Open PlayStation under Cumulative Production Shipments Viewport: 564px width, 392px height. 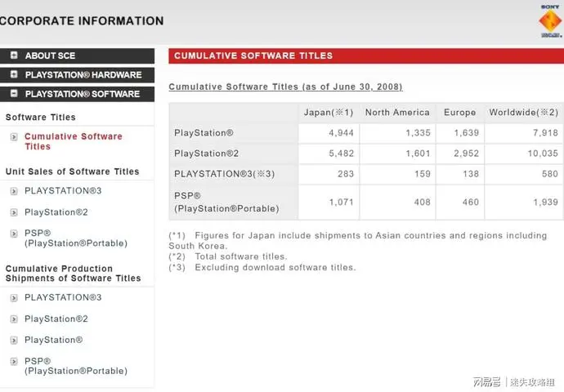coord(54,340)
